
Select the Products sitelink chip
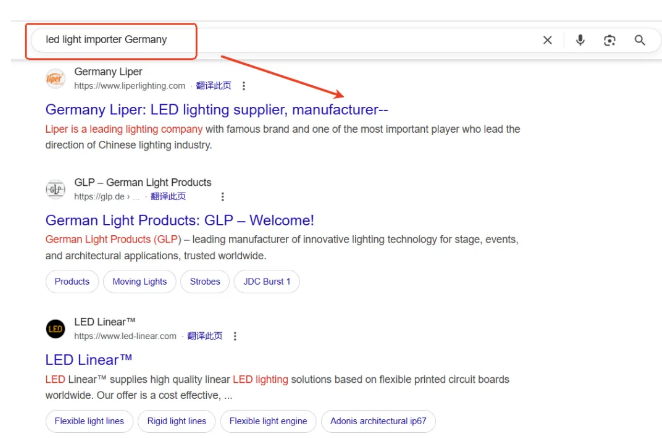pyautogui.click(x=72, y=282)
